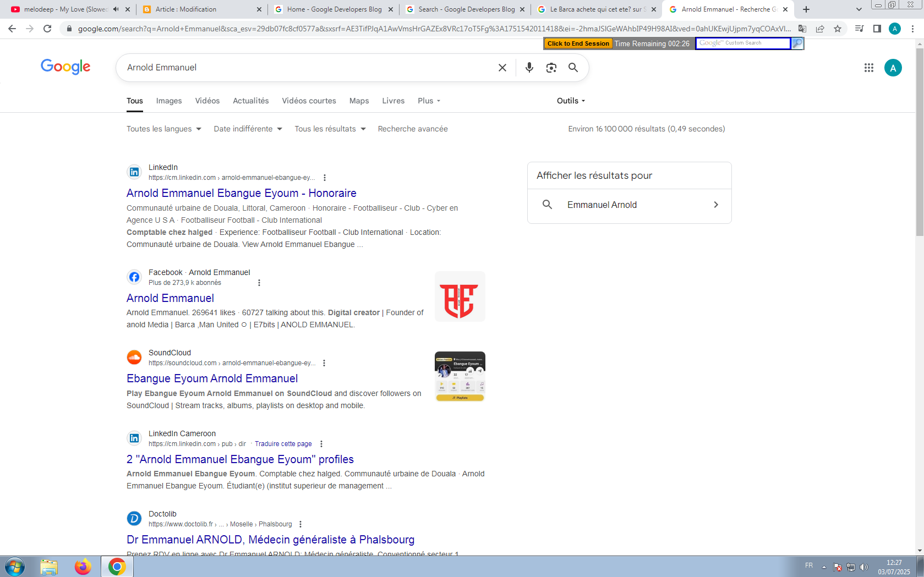Show hidden system tray icons arrow
Image resolution: width=924 pixels, height=577 pixels.
tap(824, 567)
